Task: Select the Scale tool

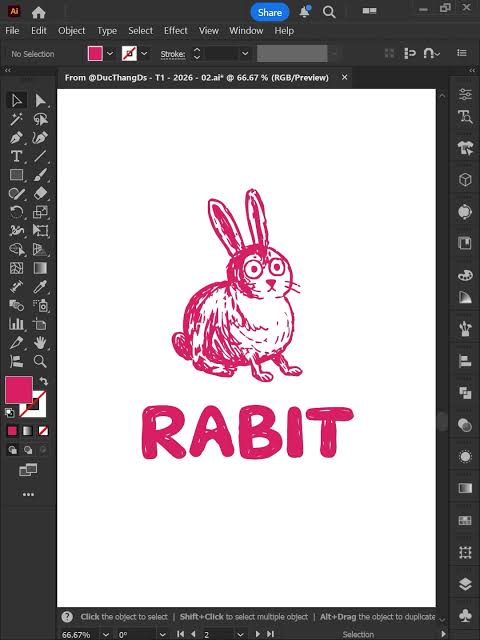Action: click(x=40, y=212)
